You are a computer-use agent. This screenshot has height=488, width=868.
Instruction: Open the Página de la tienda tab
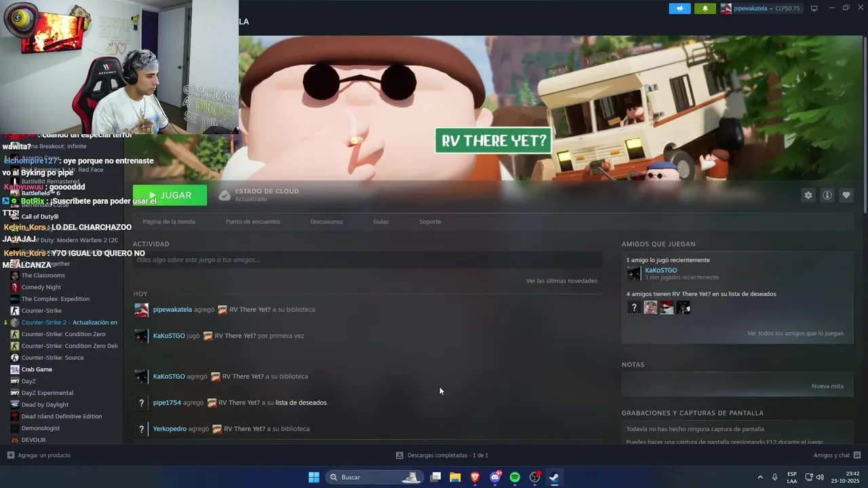[169, 222]
